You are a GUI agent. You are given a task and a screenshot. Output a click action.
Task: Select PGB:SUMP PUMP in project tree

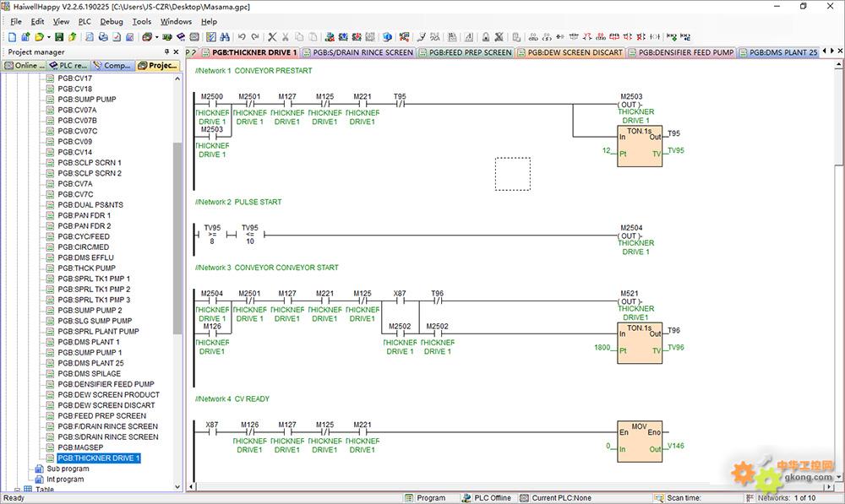(x=86, y=99)
